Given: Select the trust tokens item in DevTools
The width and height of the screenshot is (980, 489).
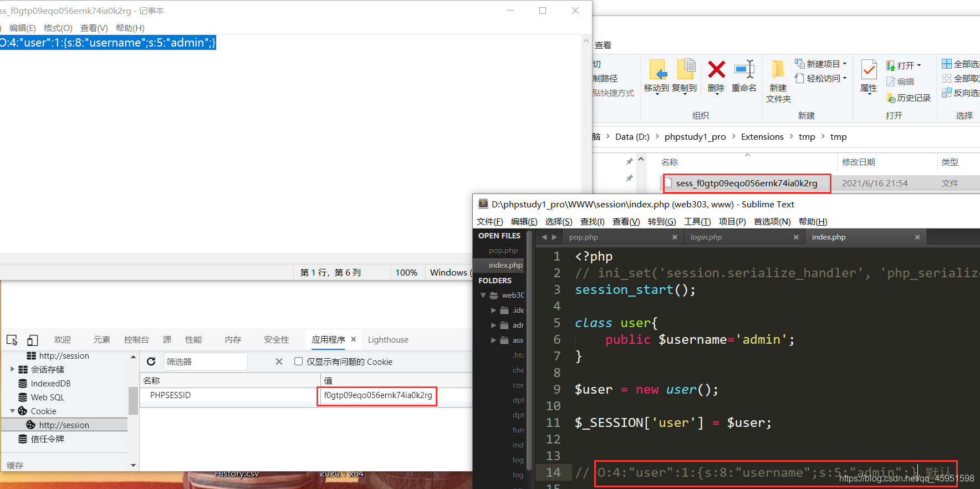Looking at the screenshot, I should (47, 439).
